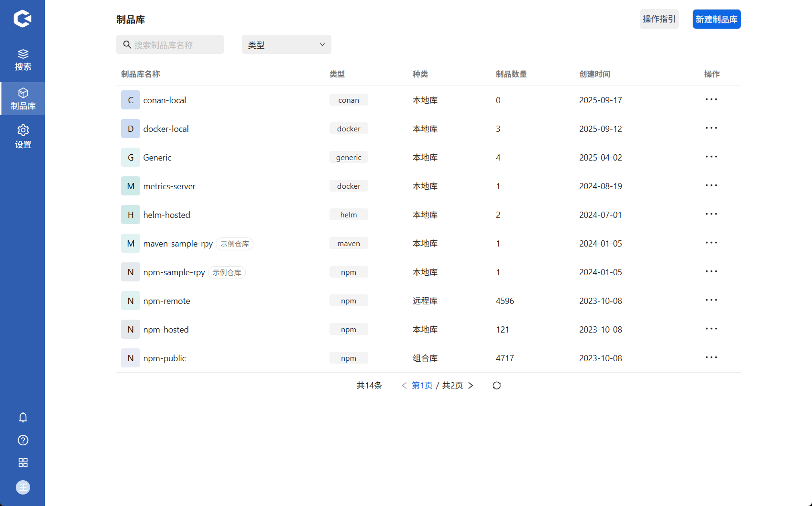This screenshot has width=812, height=506.
Task: Click the repository name search input field
Action: click(172, 44)
